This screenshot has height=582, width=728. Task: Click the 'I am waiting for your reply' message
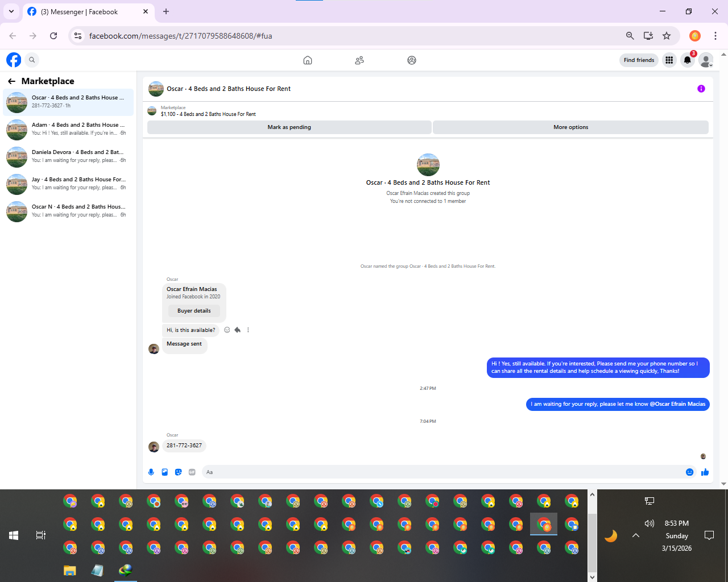tap(618, 405)
